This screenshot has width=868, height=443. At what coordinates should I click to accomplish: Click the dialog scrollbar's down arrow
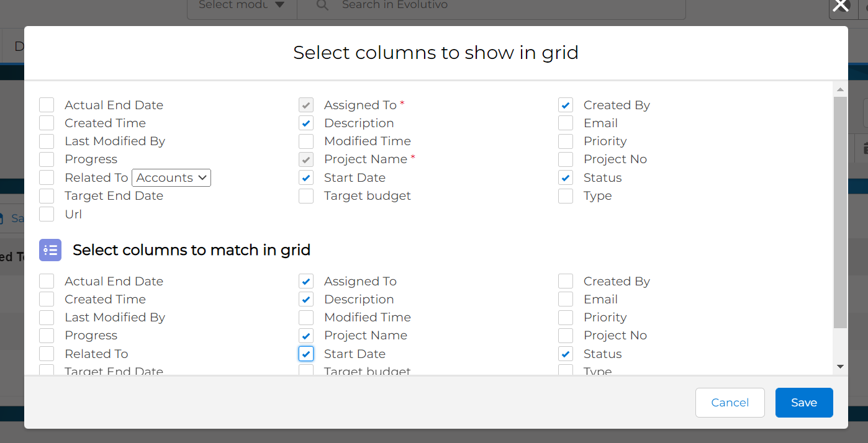840,367
